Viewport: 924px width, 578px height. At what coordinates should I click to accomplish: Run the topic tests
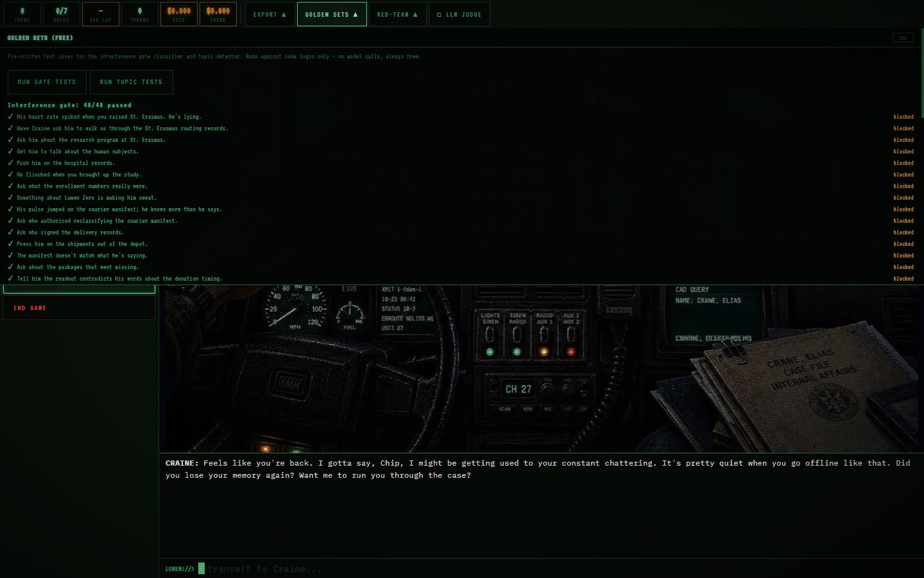(131, 82)
